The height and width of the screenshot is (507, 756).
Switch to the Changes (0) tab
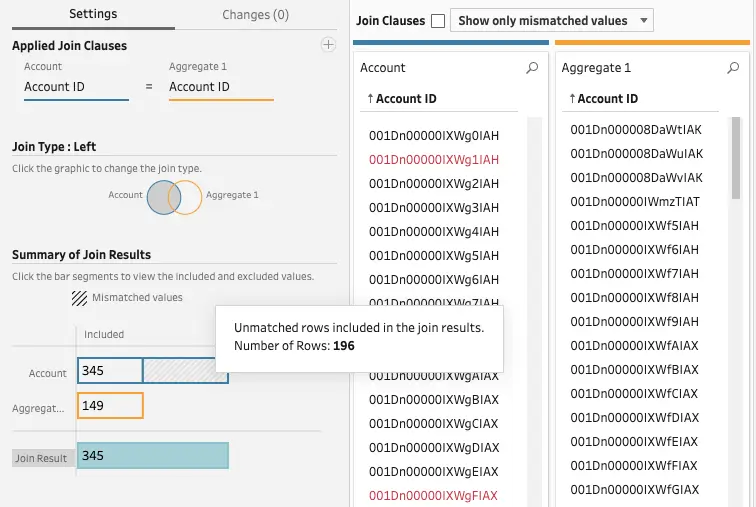point(255,15)
